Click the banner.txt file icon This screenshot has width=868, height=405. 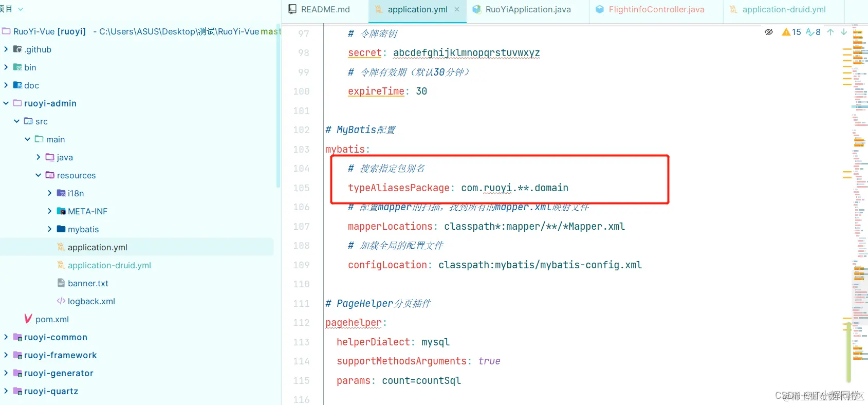[x=61, y=283]
